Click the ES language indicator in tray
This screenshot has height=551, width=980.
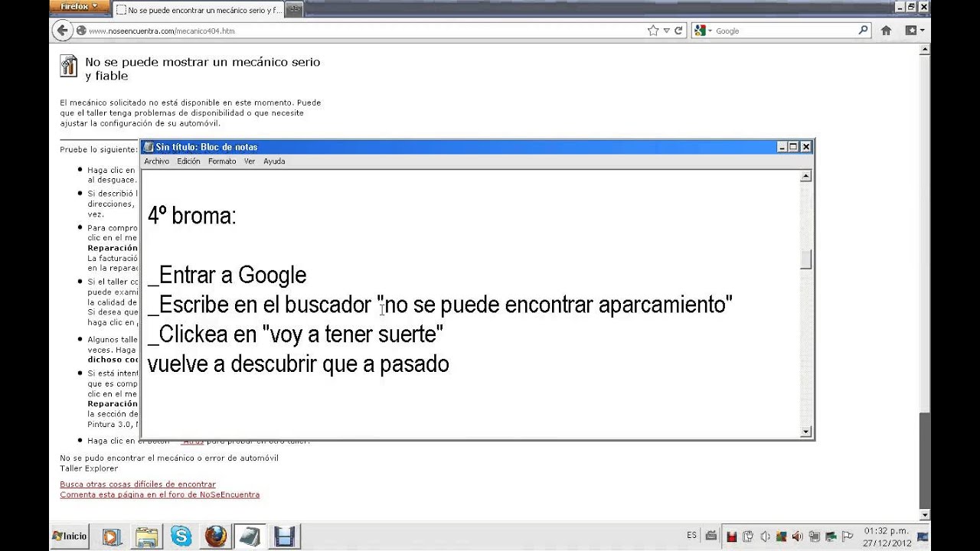point(692,536)
